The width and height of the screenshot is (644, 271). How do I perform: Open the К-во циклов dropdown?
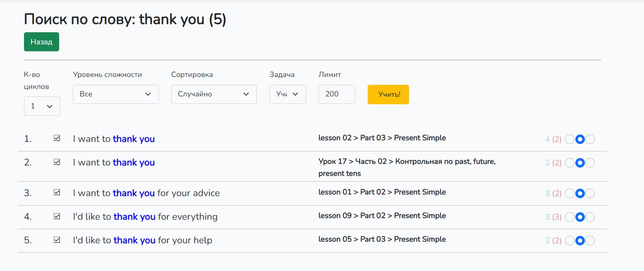pyautogui.click(x=42, y=106)
